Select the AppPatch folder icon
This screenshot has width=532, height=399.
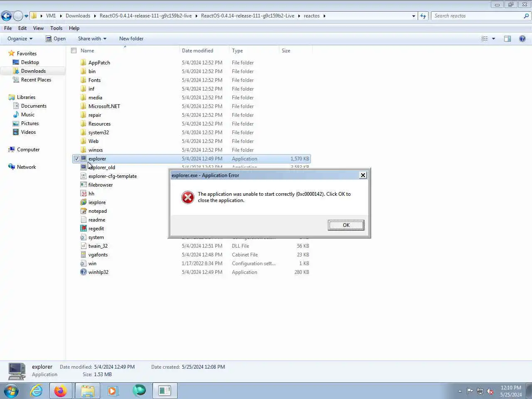click(x=83, y=63)
